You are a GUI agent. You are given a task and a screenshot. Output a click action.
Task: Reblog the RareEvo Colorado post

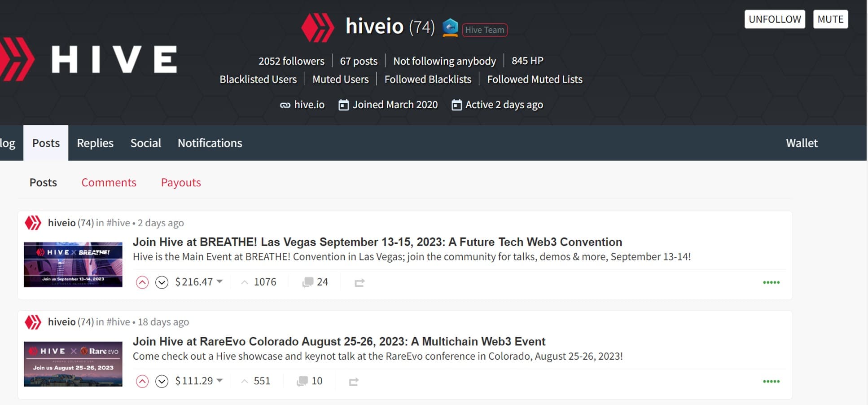(x=354, y=382)
